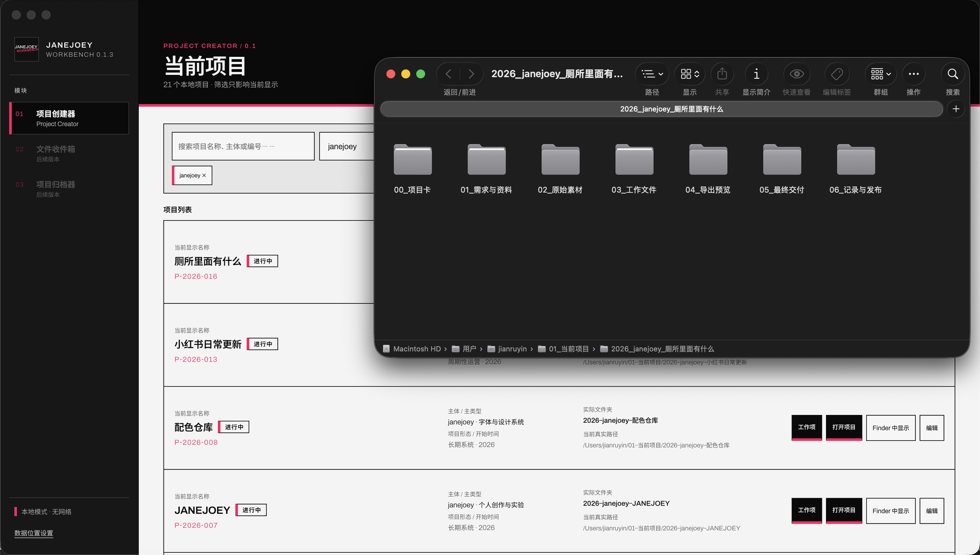Click 01_当前项目 in Finder path bar

[563, 349]
